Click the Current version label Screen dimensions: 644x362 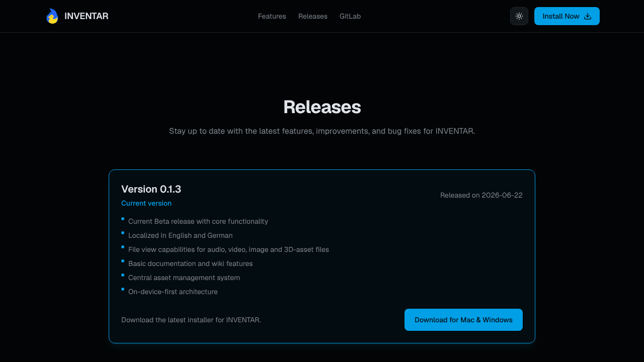(x=146, y=203)
